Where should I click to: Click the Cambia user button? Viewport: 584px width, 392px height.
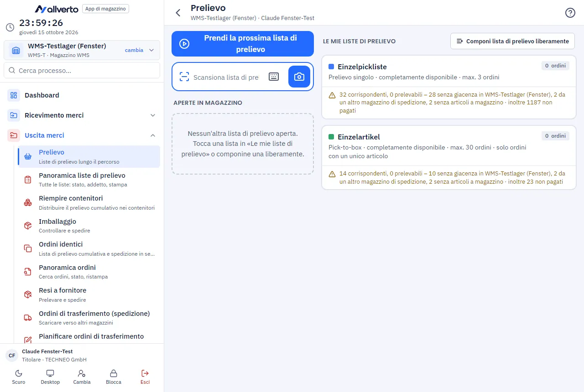pos(82,377)
